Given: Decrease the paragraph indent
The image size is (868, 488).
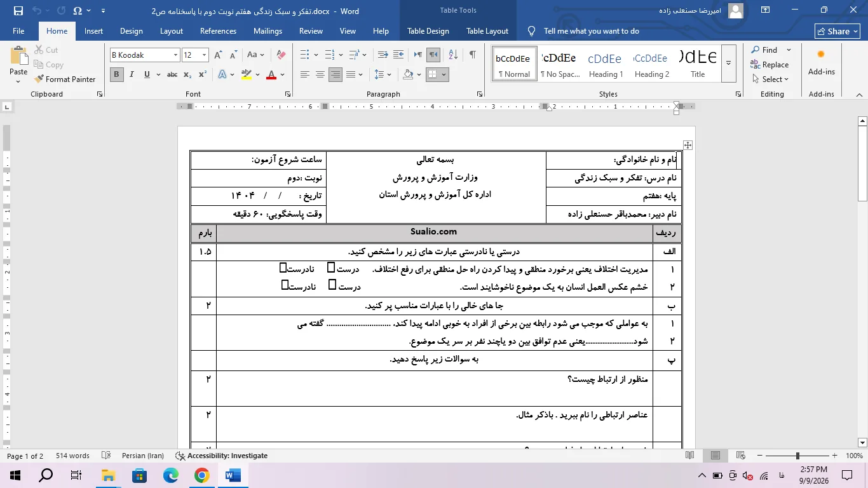Looking at the screenshot, I should [383, 55].
